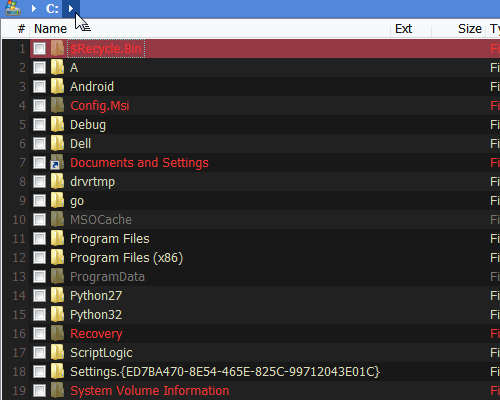
Task: Mark the go folder checkbox
Action: pyautogui.click(x=39, y=201)
